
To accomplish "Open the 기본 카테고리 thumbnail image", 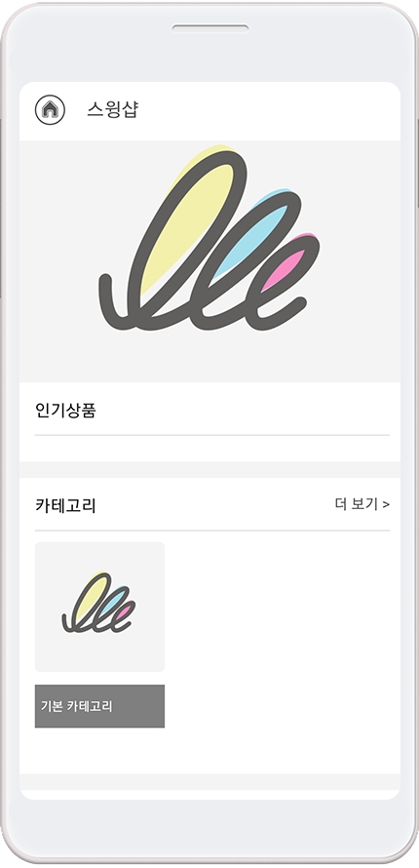I will click(x=99, y=607).
